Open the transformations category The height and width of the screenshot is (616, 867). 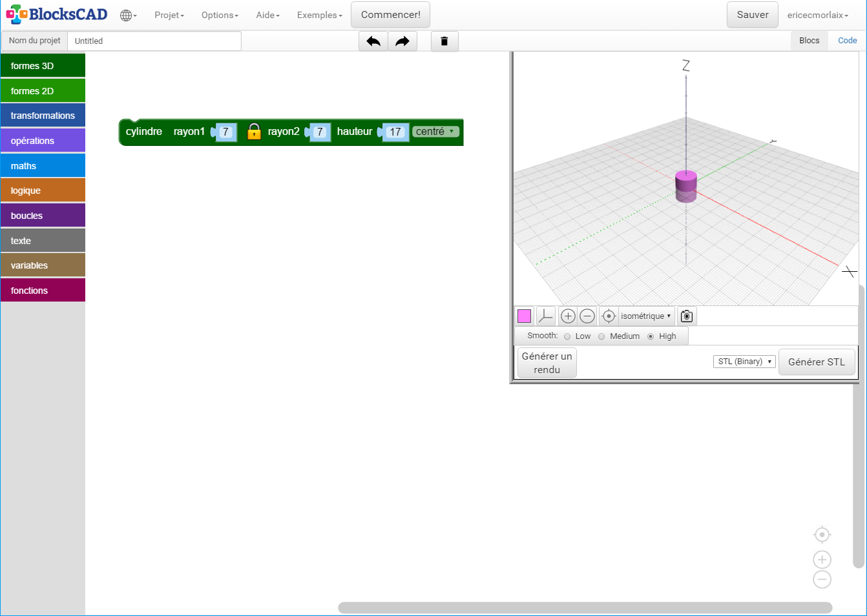click(43, 116)
